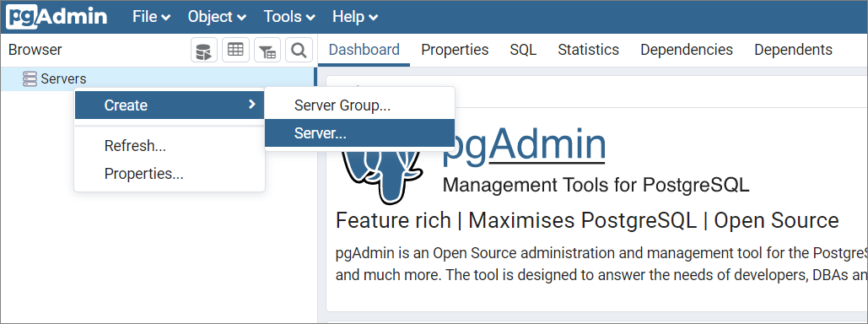
Task: Click the Filtered Rows icon
Action: click(267, 51)
